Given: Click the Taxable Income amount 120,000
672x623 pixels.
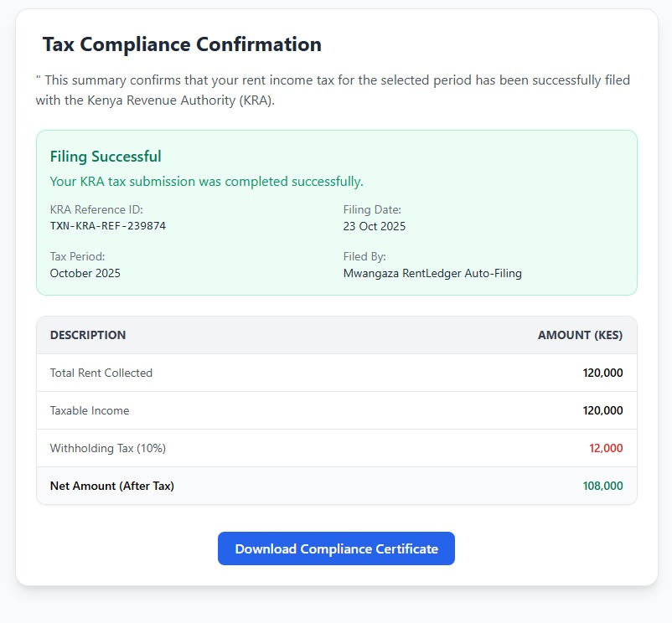Looking at the screenshot, I should click(x=602, y=410).
